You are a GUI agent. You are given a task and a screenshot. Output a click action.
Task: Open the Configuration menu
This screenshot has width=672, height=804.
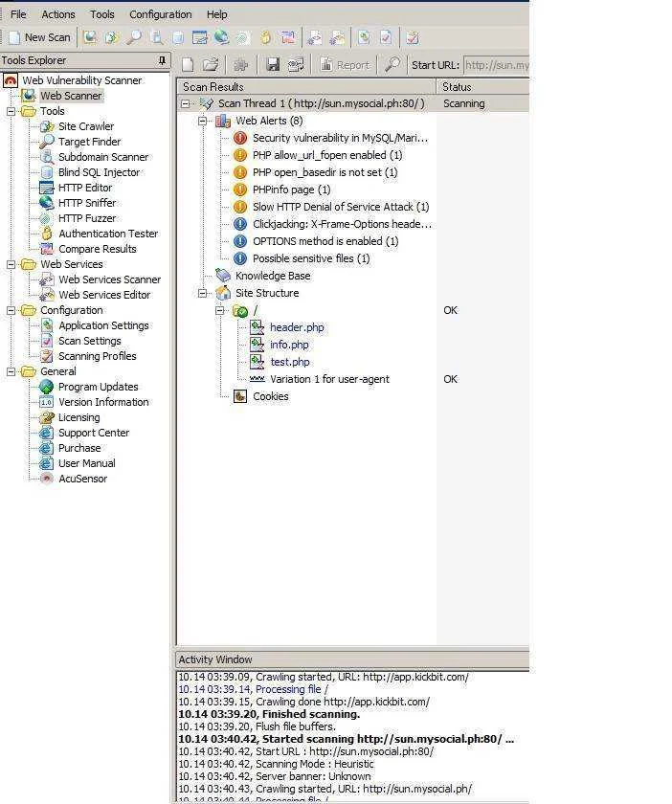pyautogui.click(x=161, y=14)
